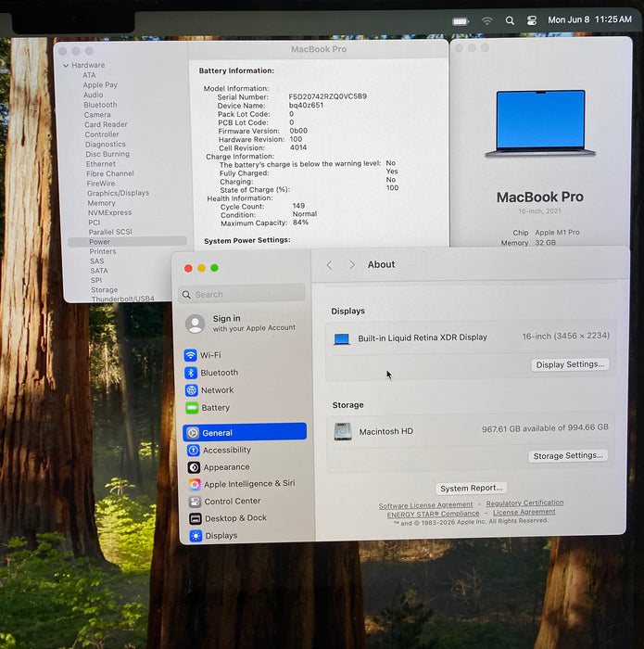
Task: Select FireWire in the Hardware list
Action: [x=101, y=184]
